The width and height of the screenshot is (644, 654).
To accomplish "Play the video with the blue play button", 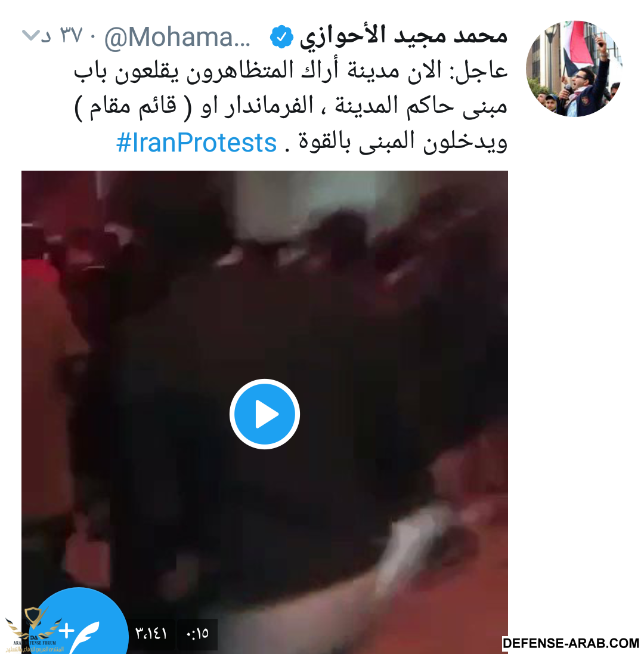I will (x=265, y=414).
